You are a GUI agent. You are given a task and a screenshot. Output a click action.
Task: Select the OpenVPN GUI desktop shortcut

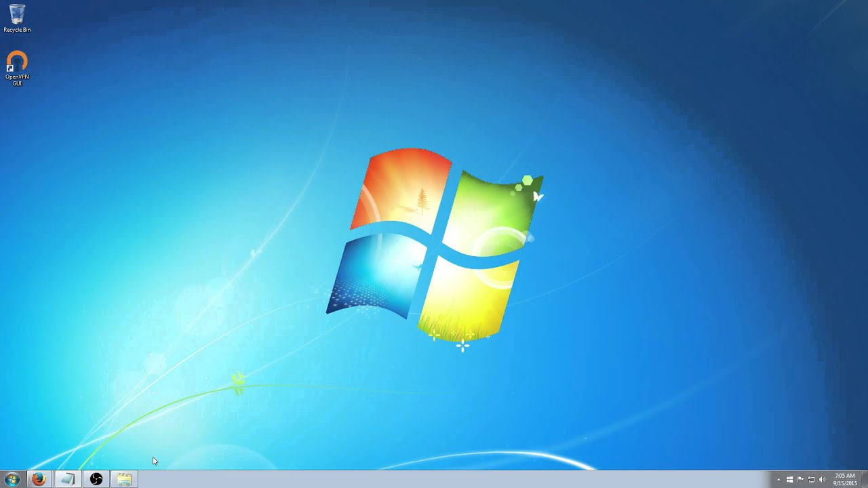pos(17,68)
